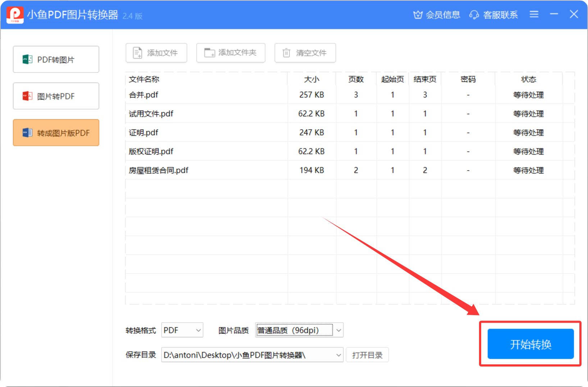Image resolution: width=588 pixels, height=387 pixels.
Task: Select the 合并.pdf row
Action: tap(143, 95)
